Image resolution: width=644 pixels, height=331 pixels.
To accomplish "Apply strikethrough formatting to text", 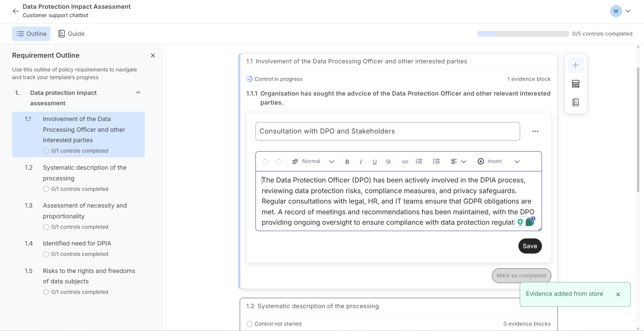I will tap(388, 162).
